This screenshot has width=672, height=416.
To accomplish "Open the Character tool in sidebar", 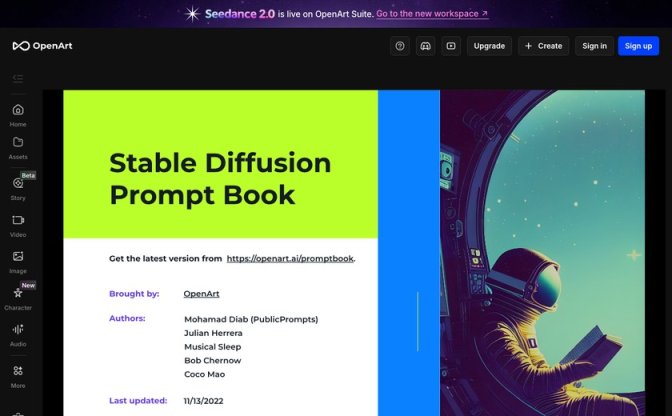I will pos(18,298).
